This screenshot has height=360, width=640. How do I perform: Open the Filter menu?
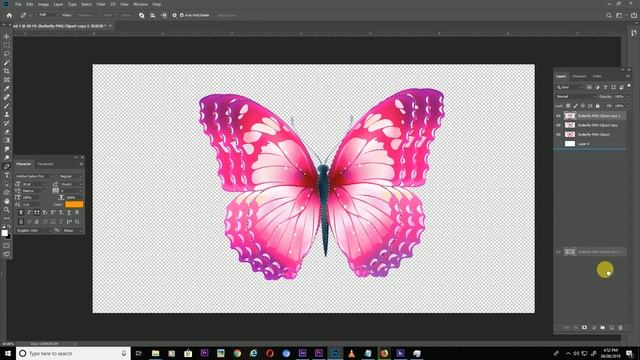point(101,4)
